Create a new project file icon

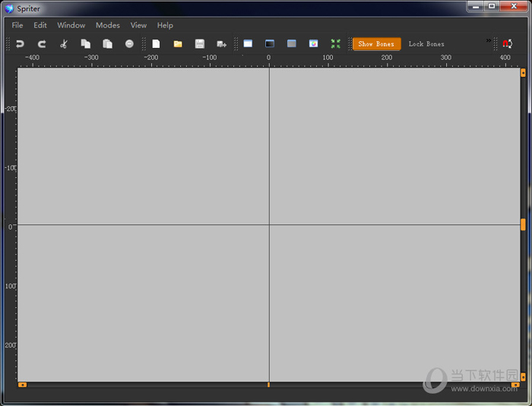coord(156,44)
